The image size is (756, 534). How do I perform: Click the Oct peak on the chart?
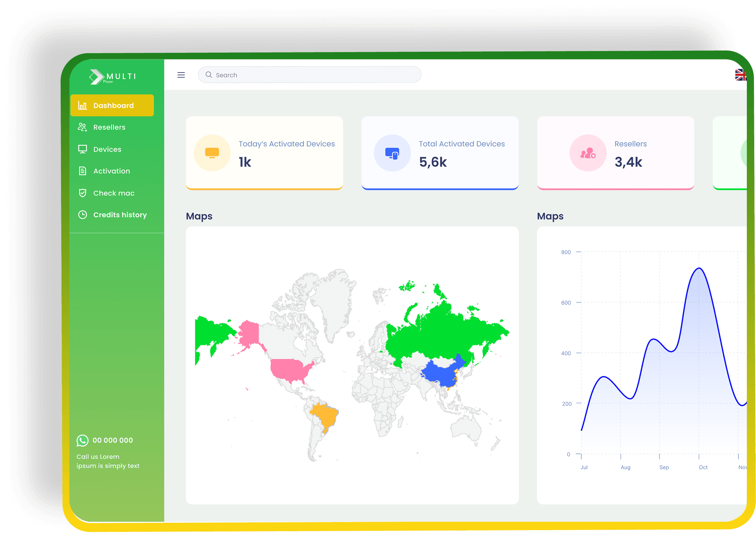[x=699, y=269]
